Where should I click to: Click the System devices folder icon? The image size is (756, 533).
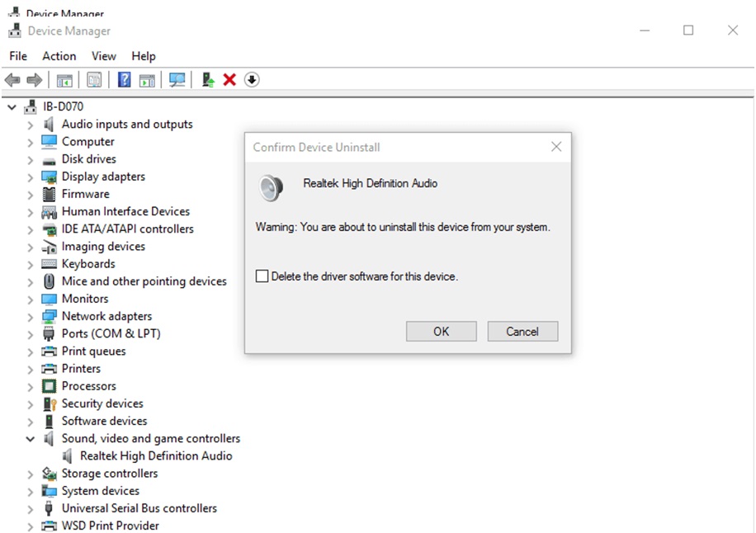49,491
